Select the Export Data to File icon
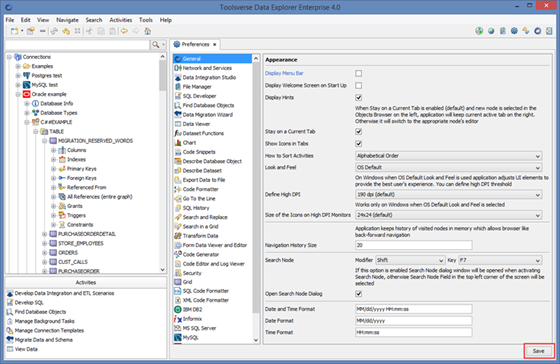Image resolution: width=560 pixels, height=364 pixels. coord(178,180)
